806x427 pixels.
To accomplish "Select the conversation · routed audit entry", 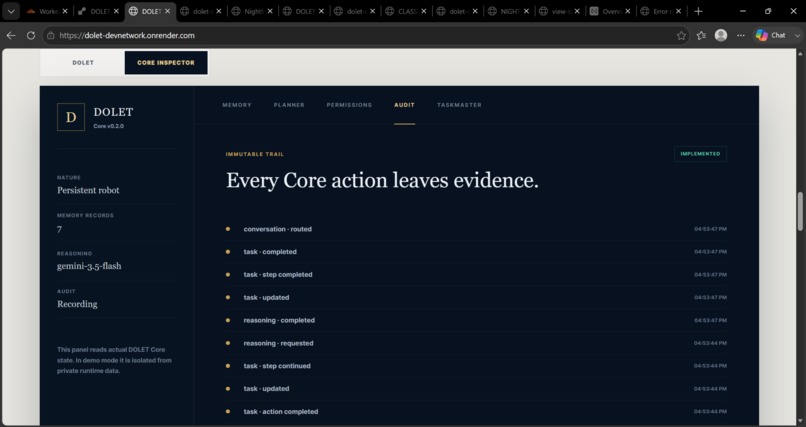I will [x=476, y=229].
